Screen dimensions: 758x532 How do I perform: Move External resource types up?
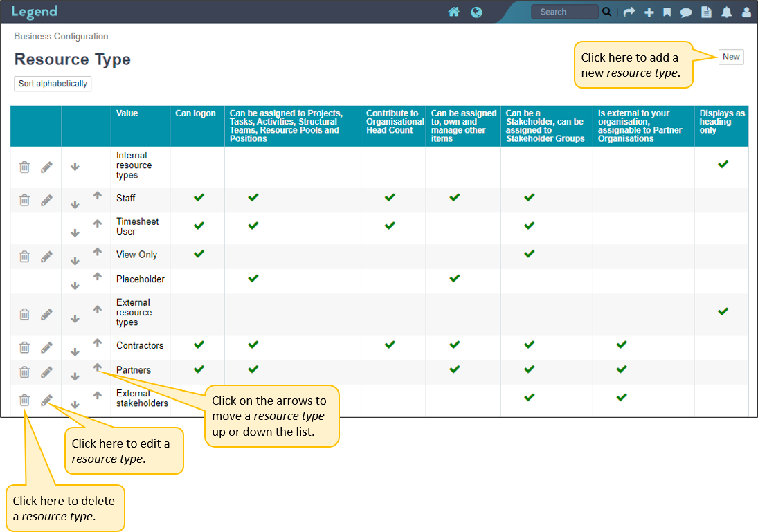[98, 309]
